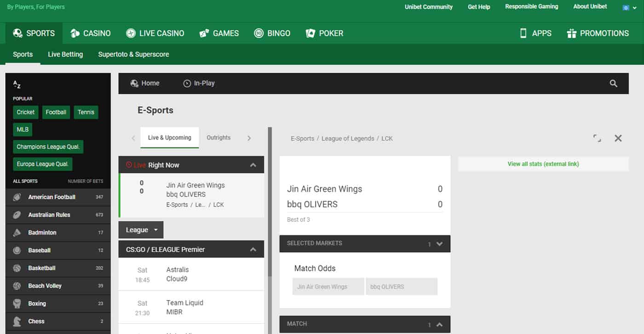Click the Badminton shuttlecock icon
This screenshot has height=334, width=644.
point(17,233)
